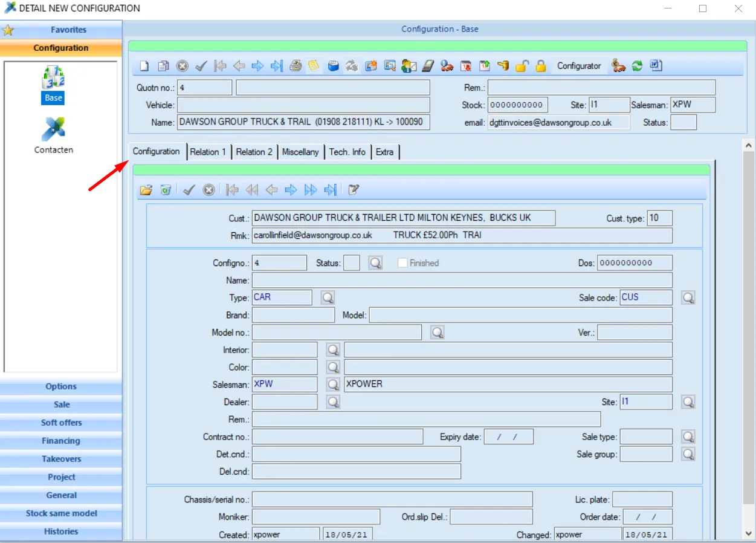Click the red car with person icon
The image size is (756, 543).
coord(447,67)
